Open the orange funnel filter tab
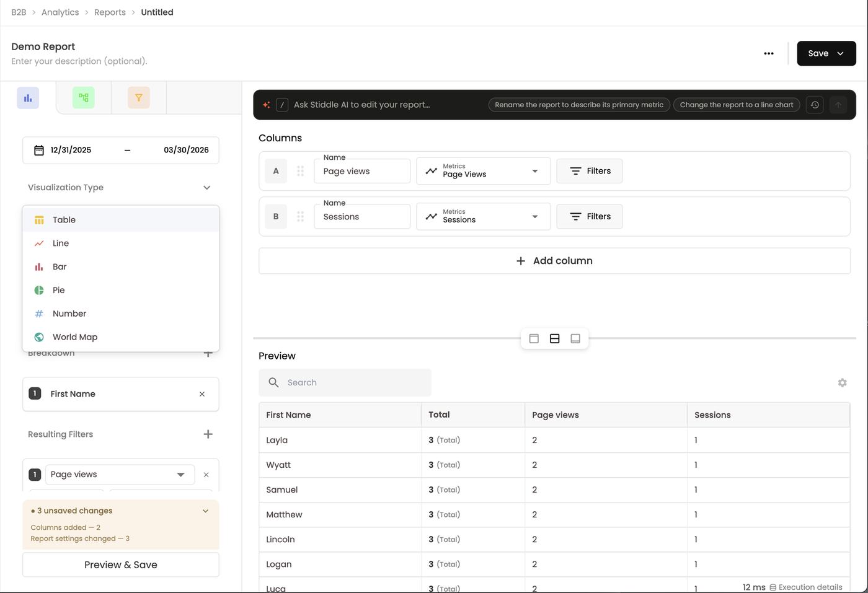The image size is (868, 593). 139,98
